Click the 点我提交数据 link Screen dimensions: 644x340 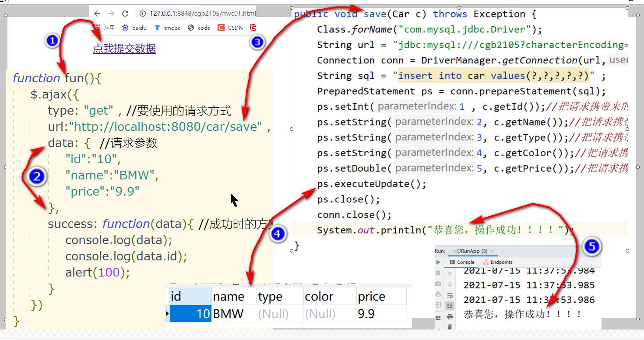(124, 49)
